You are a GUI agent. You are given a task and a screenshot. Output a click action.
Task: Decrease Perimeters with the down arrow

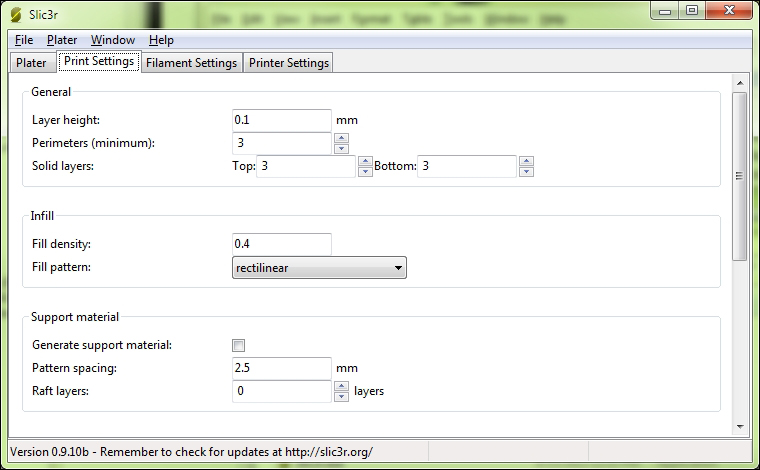pos(341,149)
